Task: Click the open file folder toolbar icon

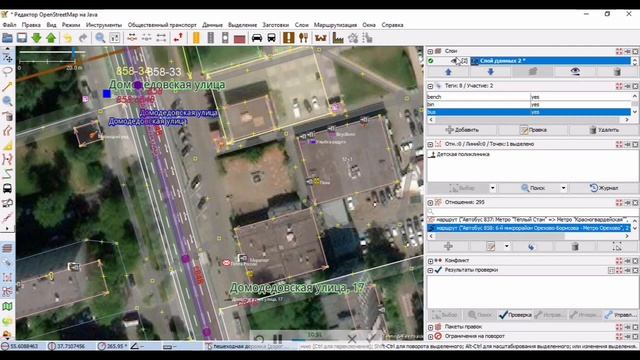Action: pos(7,38)
